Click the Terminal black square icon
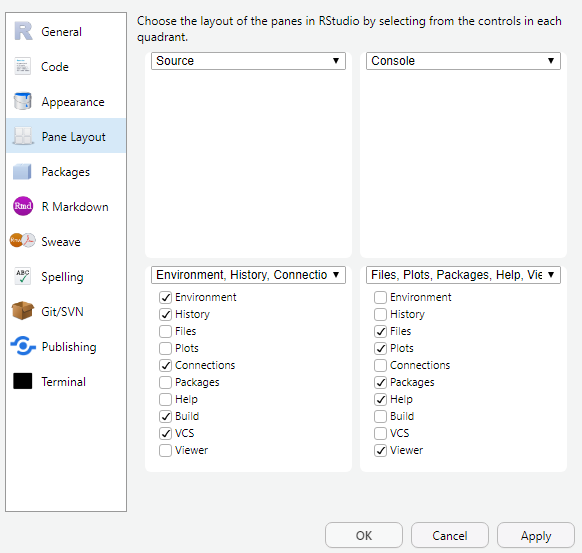Viewport: 582px width, 553px height. [x=23, y=381]
